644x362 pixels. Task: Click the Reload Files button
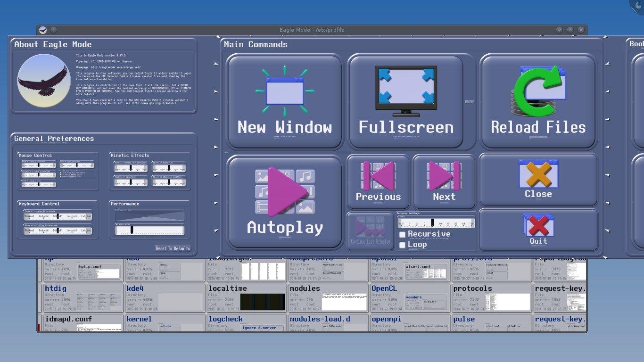pyautogui.click(x=538, y=102)
